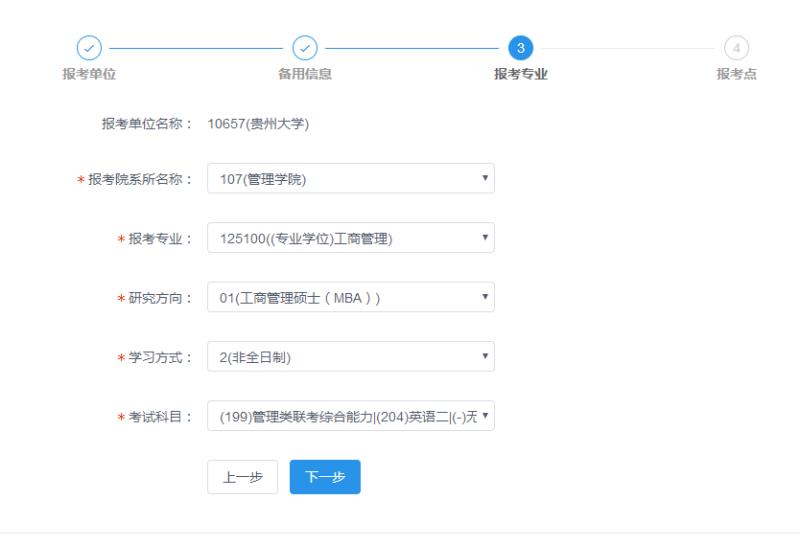Click the 10657(贵州大学) unit name text
Screen dimensions: 800x545
258,124
